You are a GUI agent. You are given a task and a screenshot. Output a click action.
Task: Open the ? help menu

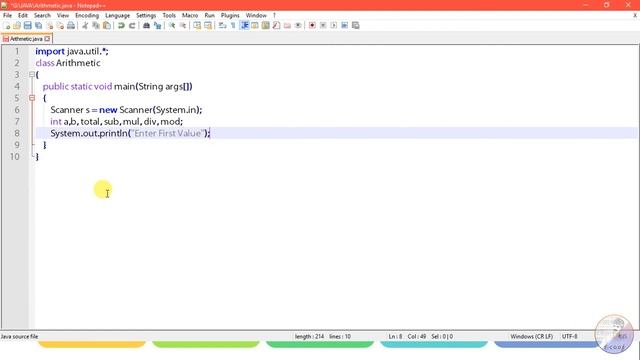coord(274,15)
